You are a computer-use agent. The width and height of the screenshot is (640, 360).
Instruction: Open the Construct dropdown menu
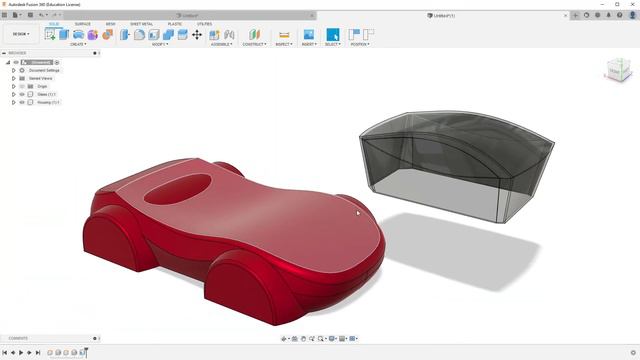[x=254, y=44]
